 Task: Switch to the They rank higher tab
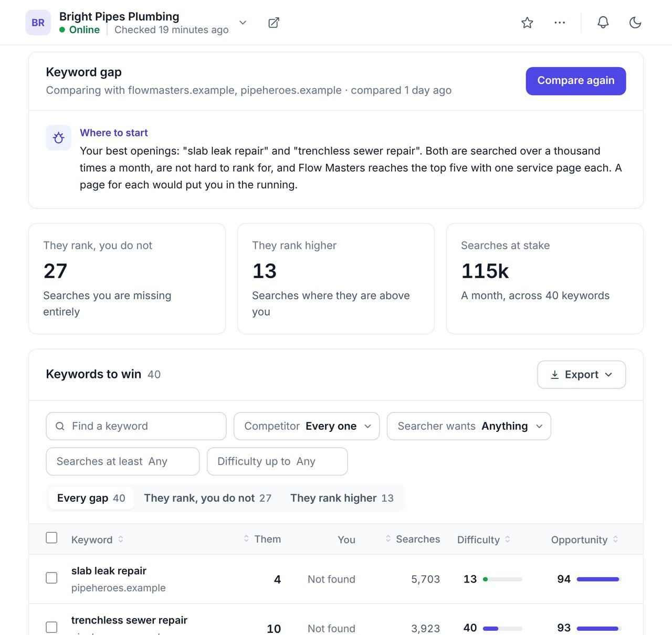point(342,498)
